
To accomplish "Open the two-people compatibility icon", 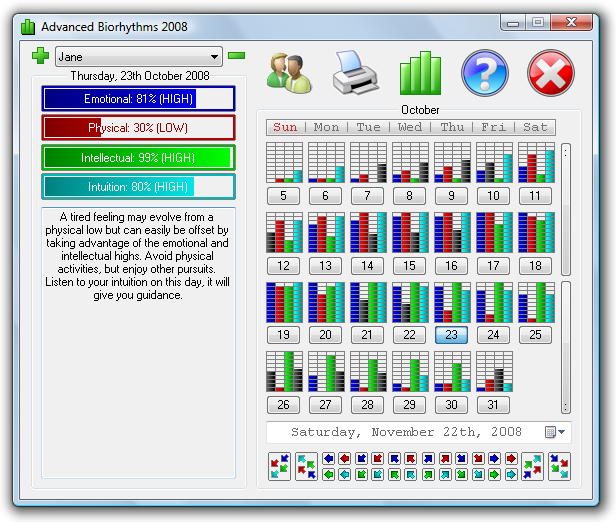I will click(x=289, y=73).
